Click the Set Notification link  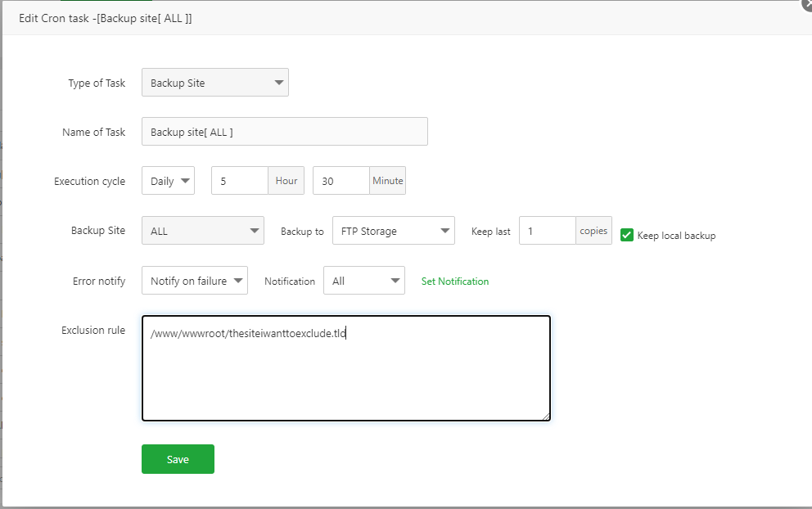click(454, 282)
